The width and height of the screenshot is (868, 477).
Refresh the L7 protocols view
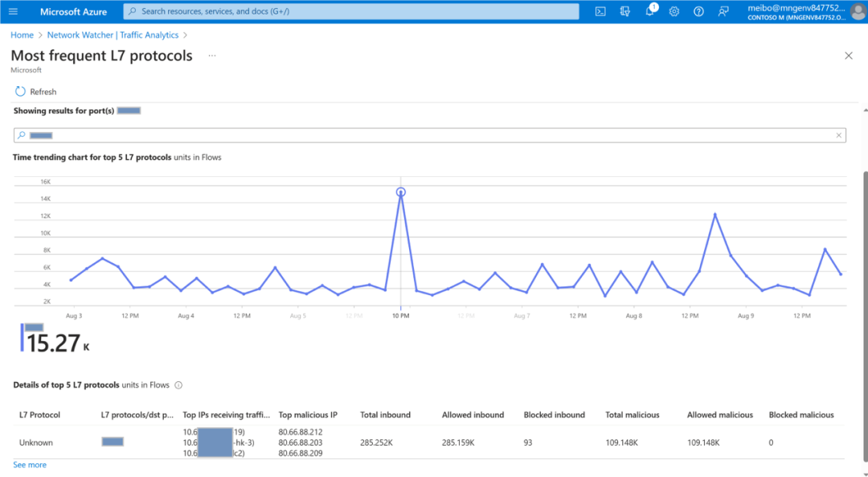(x=35, y=92)
